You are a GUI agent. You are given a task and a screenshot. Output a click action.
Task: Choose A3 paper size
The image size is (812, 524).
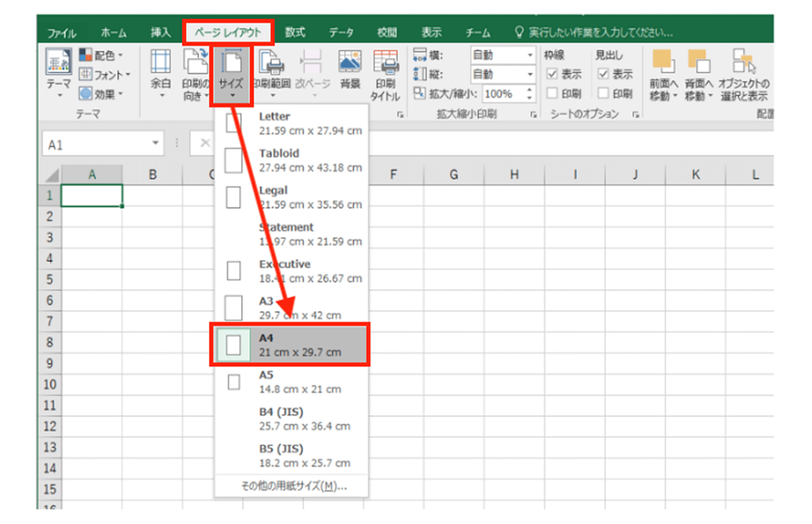[x=292, y=308]
